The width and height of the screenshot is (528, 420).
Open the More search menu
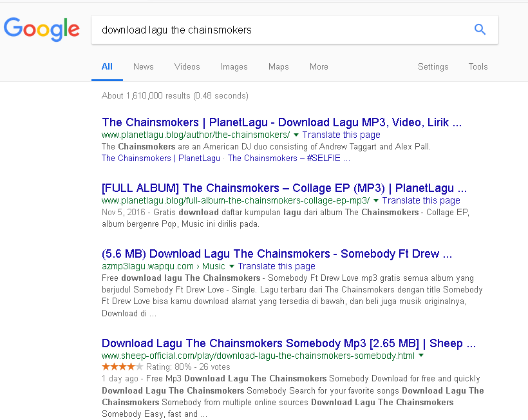tap(319, 66)
